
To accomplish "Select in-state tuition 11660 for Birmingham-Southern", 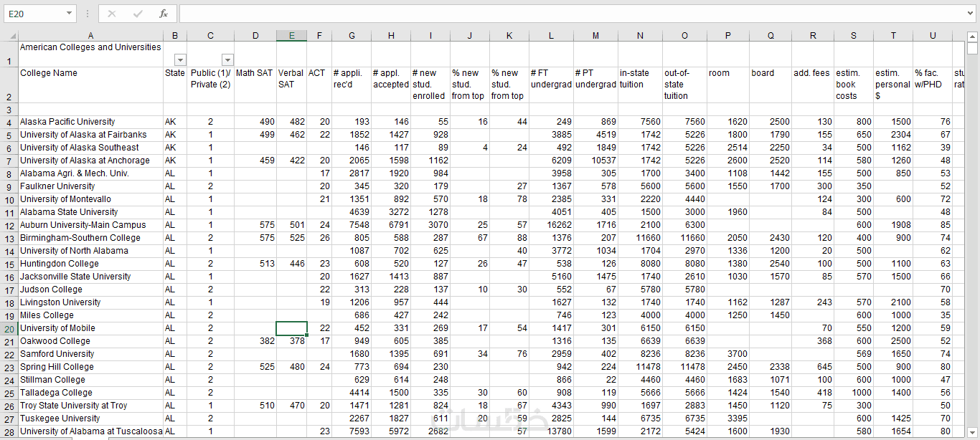I will pos(640,238).
